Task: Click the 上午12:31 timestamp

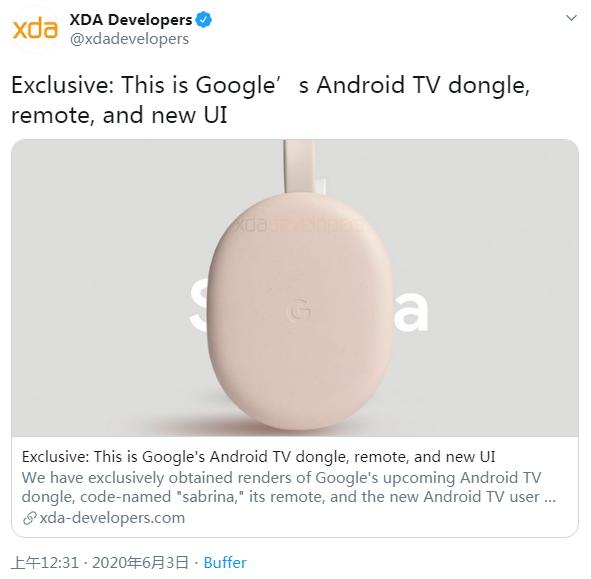Action: pos(45,563)
